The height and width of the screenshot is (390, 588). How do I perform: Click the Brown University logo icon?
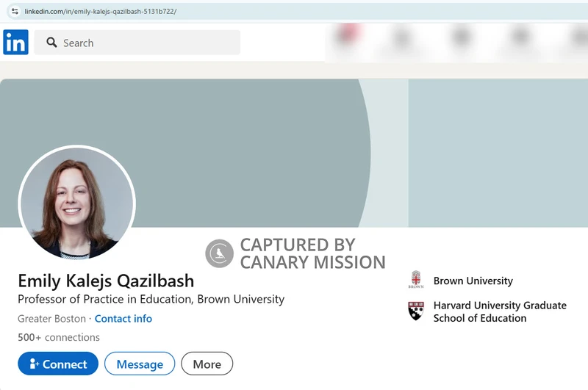coord(416,280)
